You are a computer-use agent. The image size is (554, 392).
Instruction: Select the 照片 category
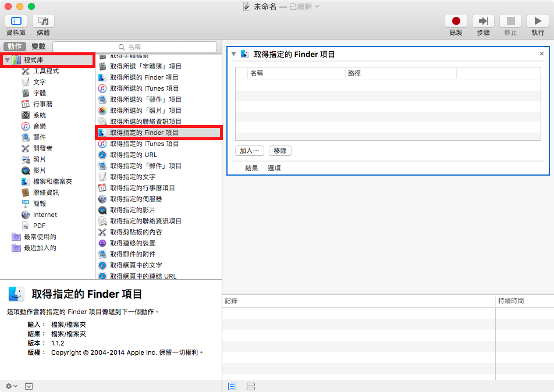[x=39, y=159]
